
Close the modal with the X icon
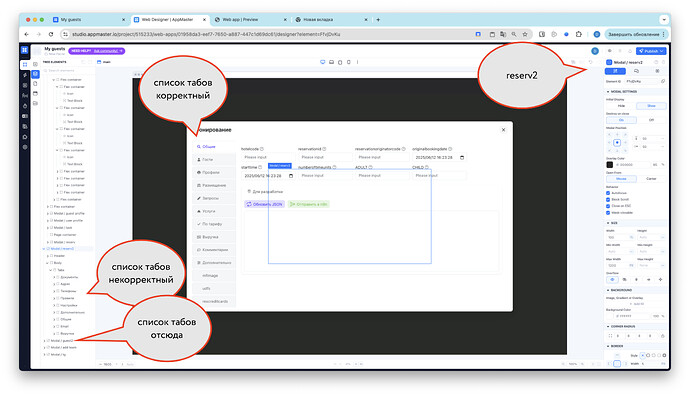(503, 130)
